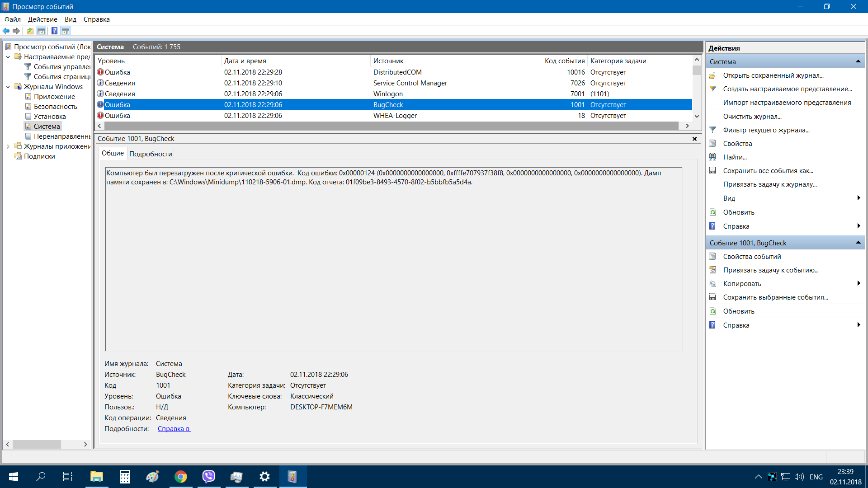
Task: Toggle the Show/Hide Action Pane toolbar button
Action: pyautogui.click(x=66, y=31)
